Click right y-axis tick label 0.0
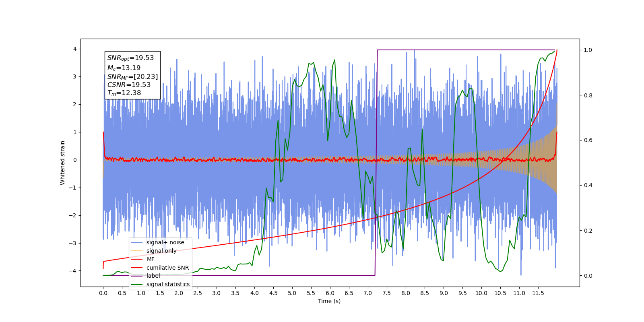644x322 pixels. tap(588, 276)
